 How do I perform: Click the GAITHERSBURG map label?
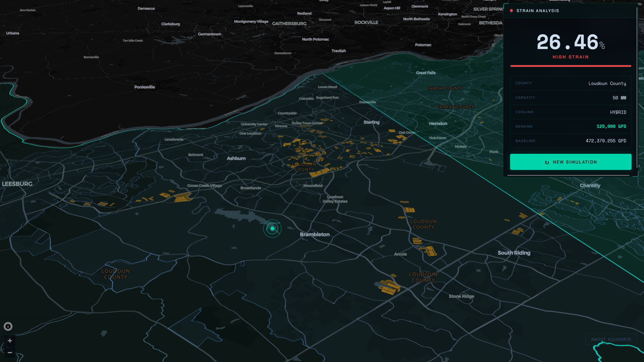[x=289, y=24]
